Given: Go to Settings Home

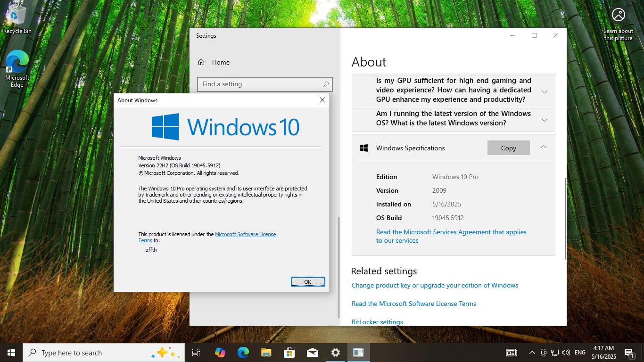Looking at the screenshot, I should (264, 62).
